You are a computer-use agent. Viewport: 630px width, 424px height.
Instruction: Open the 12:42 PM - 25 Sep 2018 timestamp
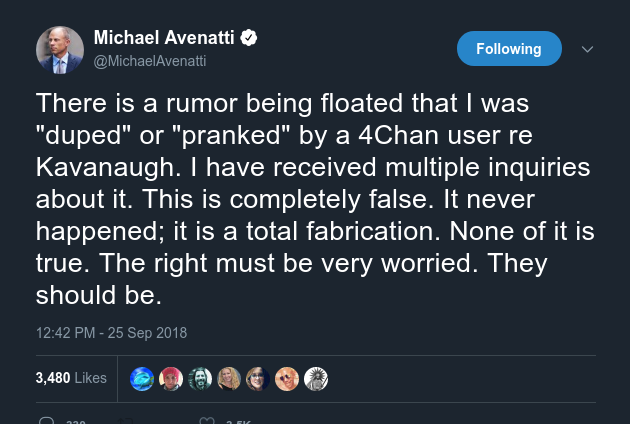[111, 333]
